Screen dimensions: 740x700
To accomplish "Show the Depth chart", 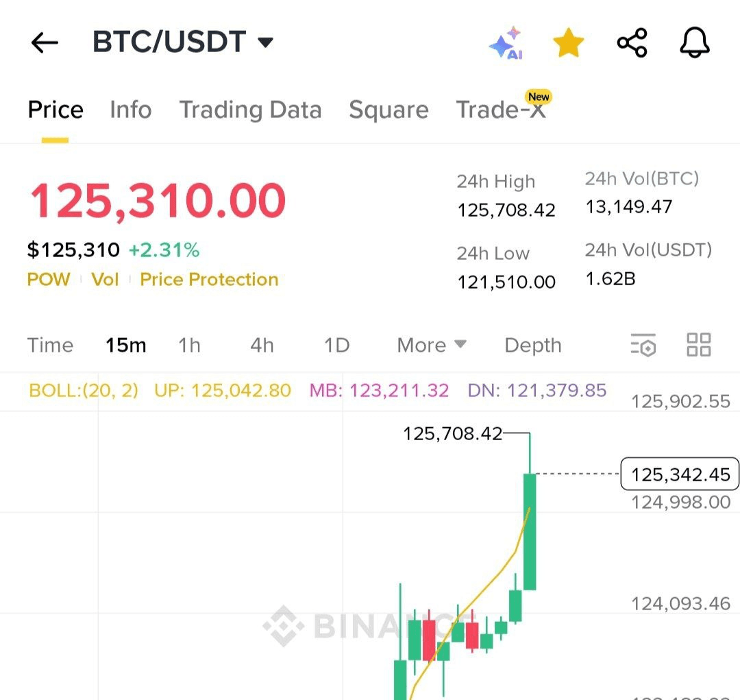I will [x=532, y=346].
